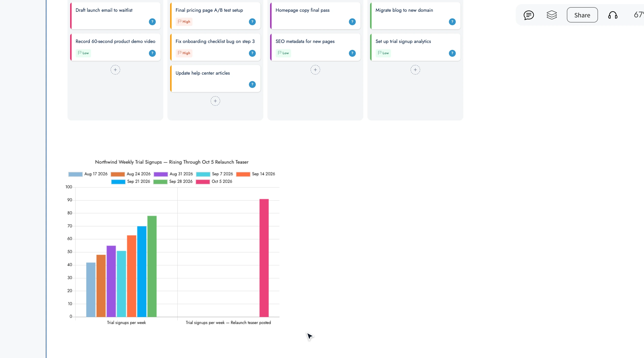
Task: Open Set up trial signup analytics card
Action: point(415,47)
